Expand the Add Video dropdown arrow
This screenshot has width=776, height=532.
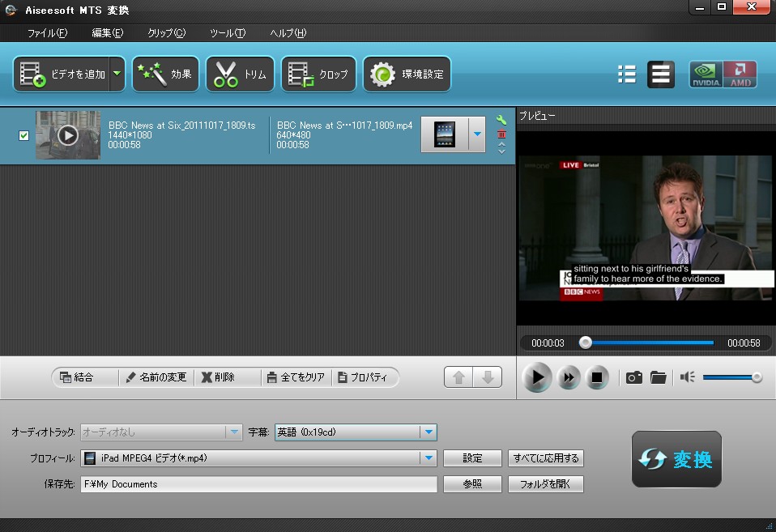[117, 74]
